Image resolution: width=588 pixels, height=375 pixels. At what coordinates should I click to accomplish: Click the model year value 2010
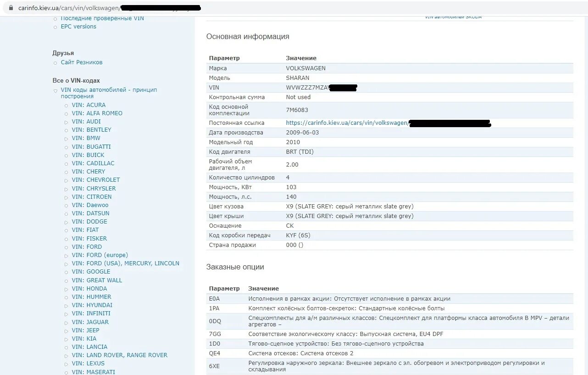[293, 142]
